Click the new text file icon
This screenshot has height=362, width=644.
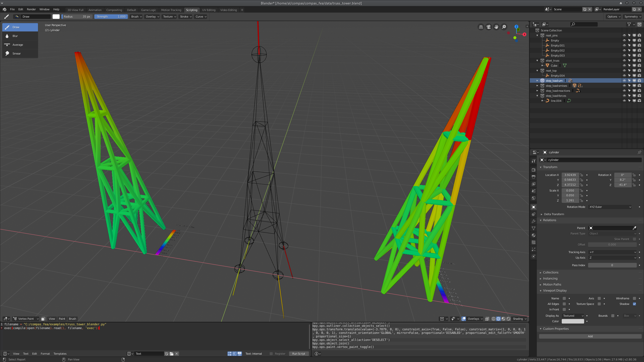click(166, 353)
